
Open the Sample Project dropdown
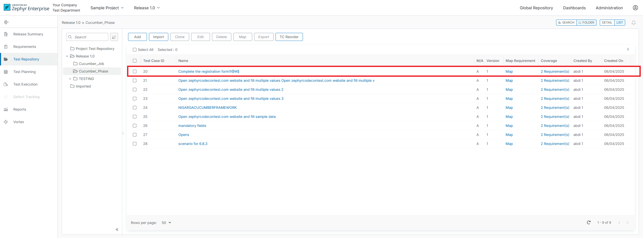click(107, 8)
